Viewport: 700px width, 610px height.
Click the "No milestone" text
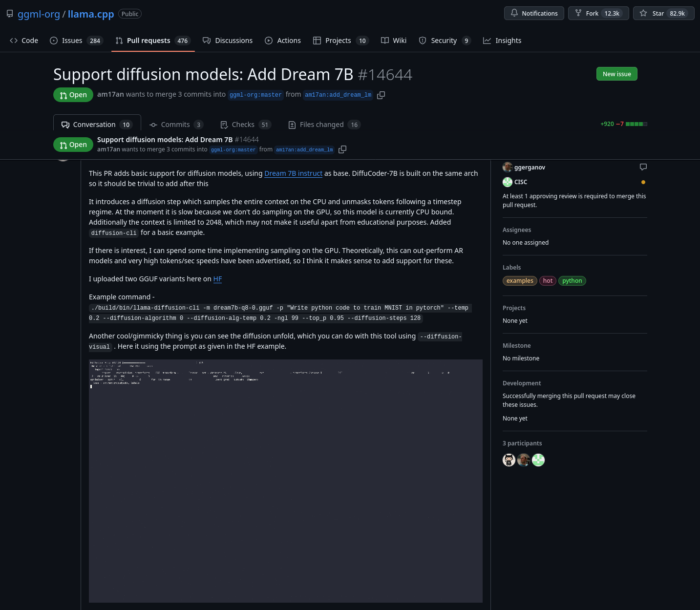(521, 358)
